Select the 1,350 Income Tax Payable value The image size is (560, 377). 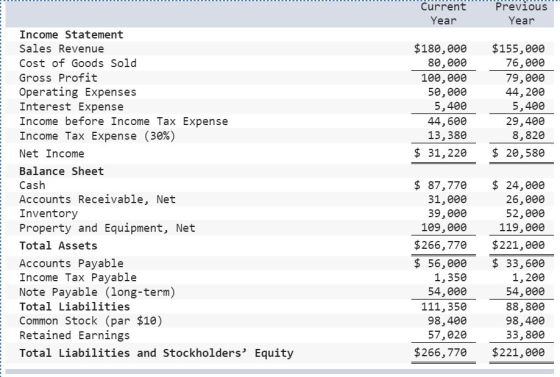pos(450,277)
